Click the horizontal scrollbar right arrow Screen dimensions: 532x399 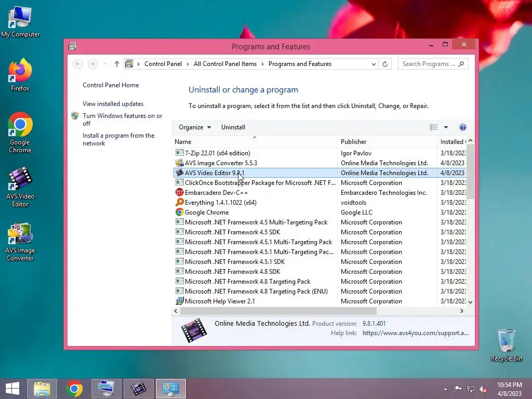point(461,311)
